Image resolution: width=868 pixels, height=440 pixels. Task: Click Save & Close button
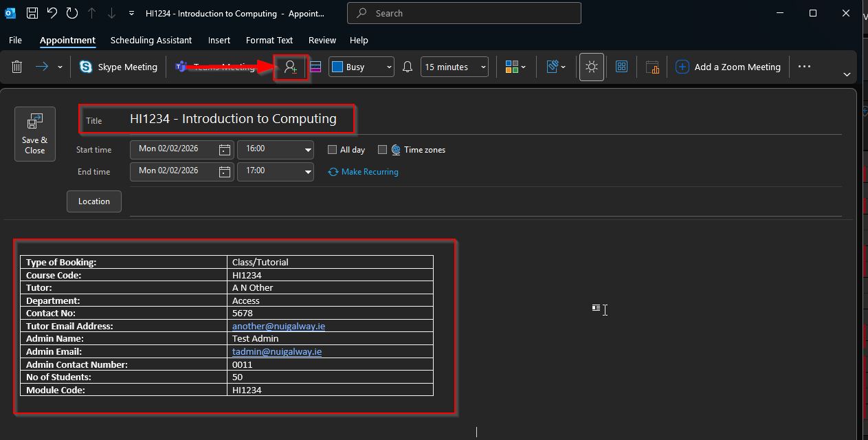coord(35,134)
